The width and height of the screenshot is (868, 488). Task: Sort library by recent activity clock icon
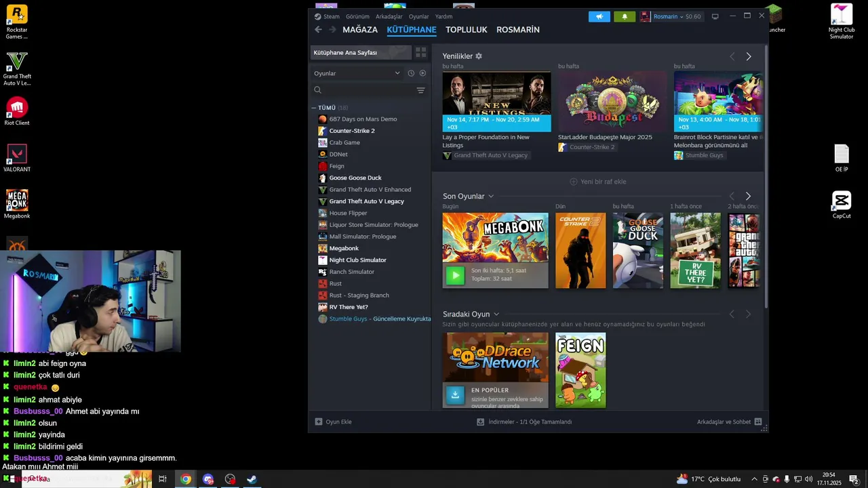(x=411, y=73)
